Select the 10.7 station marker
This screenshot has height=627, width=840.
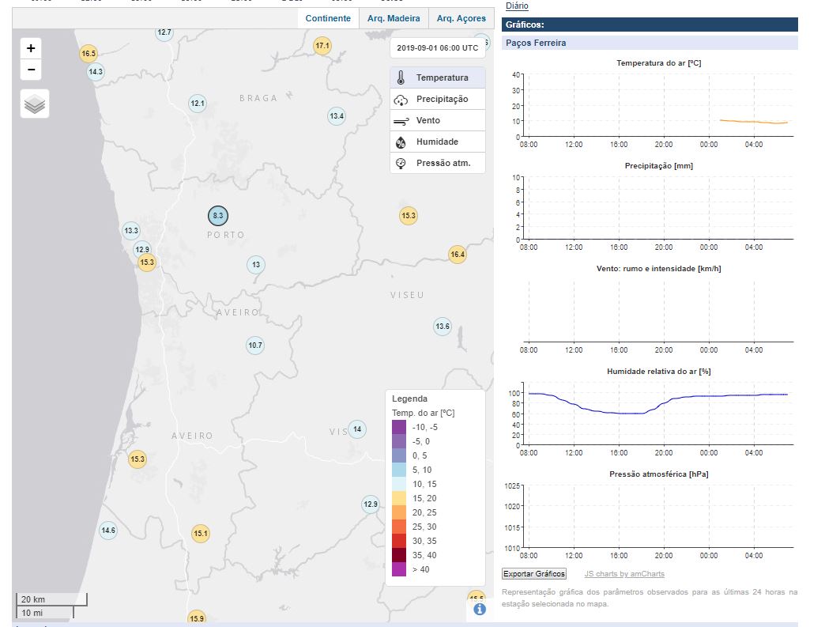255,345
